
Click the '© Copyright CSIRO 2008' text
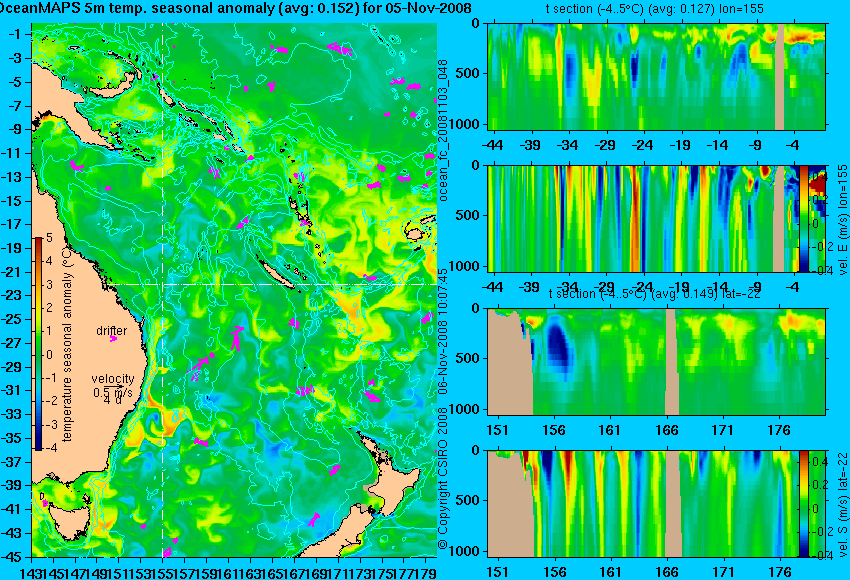443,479
